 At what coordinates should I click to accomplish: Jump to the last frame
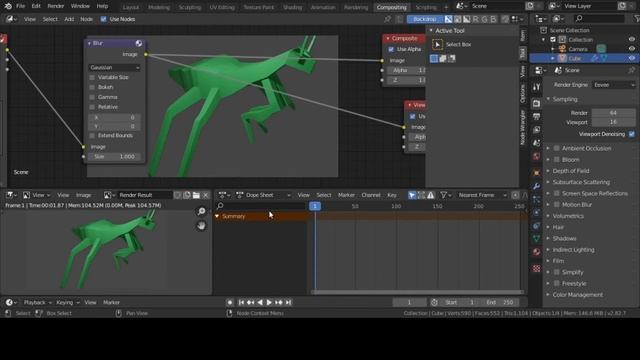click(x=288, y=302)
